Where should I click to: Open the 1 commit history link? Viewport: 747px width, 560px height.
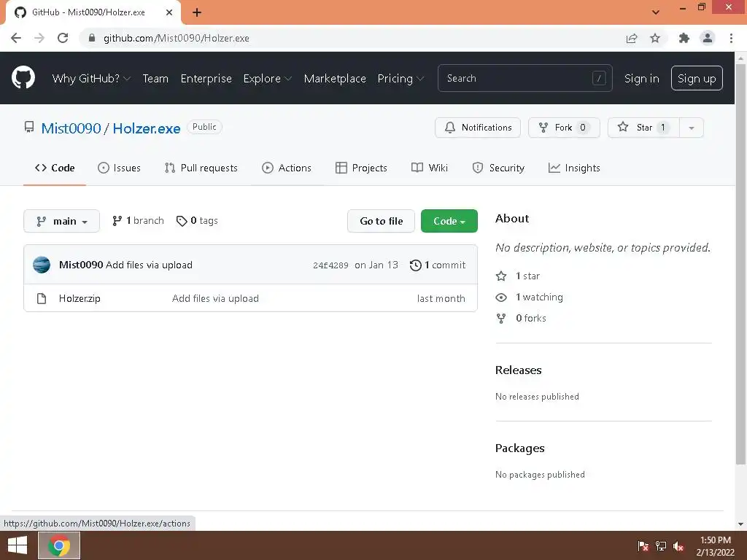coord(438,265)
